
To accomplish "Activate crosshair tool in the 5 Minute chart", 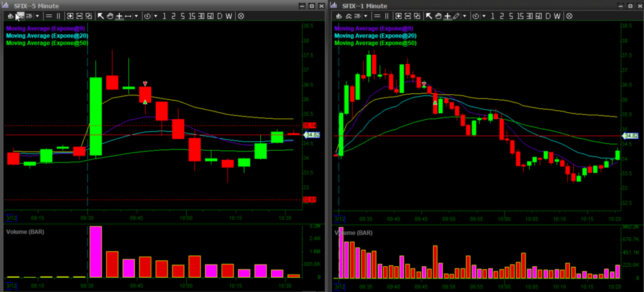I will pyautogui.click(x=120, y=15).
